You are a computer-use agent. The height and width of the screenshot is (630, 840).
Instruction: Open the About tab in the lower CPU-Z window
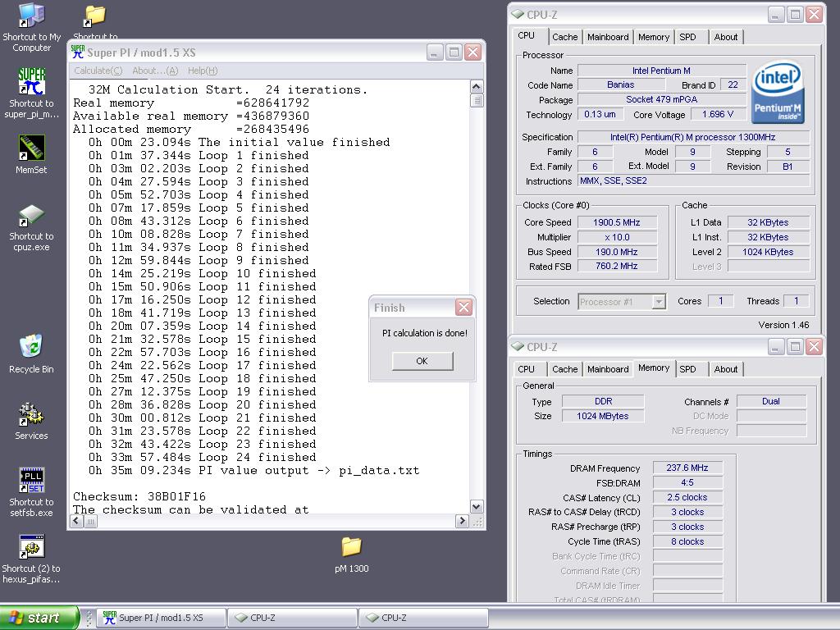coord(726,369)
